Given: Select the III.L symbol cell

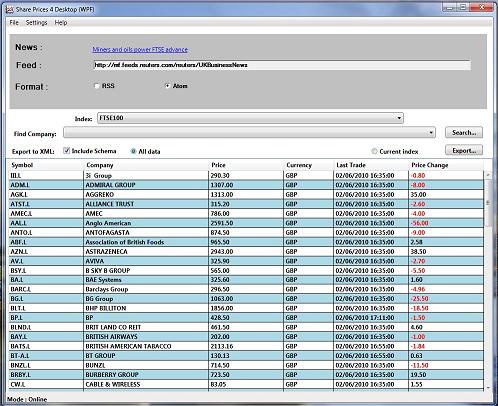Looking at the screenshot, I should click(x=46, y=175).
